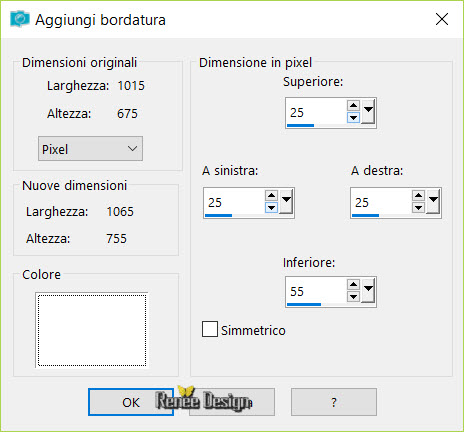Increase the A sinistra value with up arrow
Screen dimensions: 464x432
[271, 196]
